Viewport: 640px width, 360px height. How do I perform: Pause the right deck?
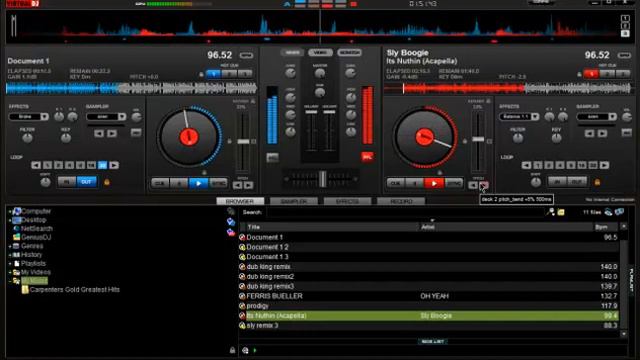click(x=415, y=183)
